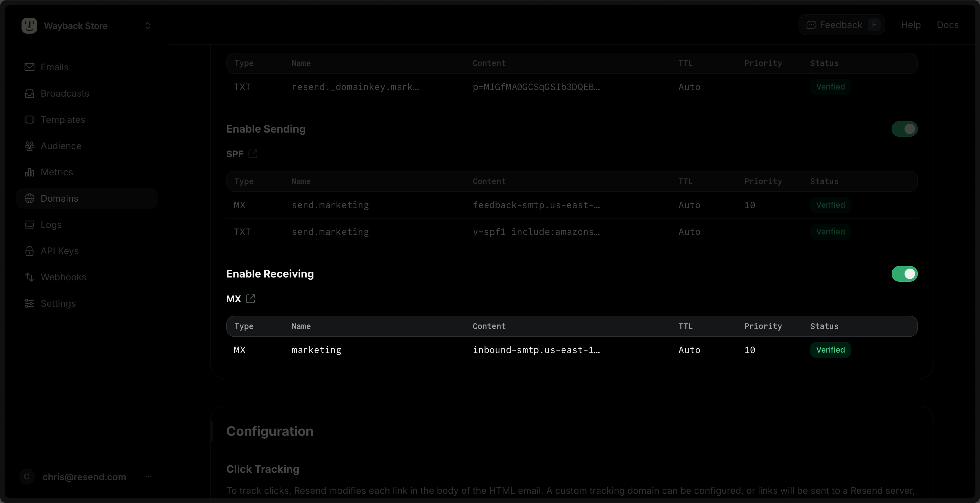Viewport: 980px width, 503px height.
Task: Go to the Templates section
Action: 63,119
